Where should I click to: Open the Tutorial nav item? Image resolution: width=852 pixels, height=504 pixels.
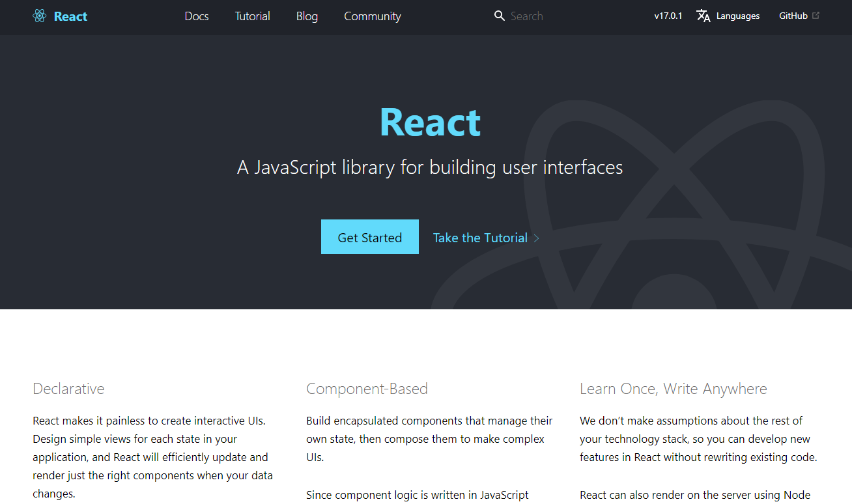(253, 16)
